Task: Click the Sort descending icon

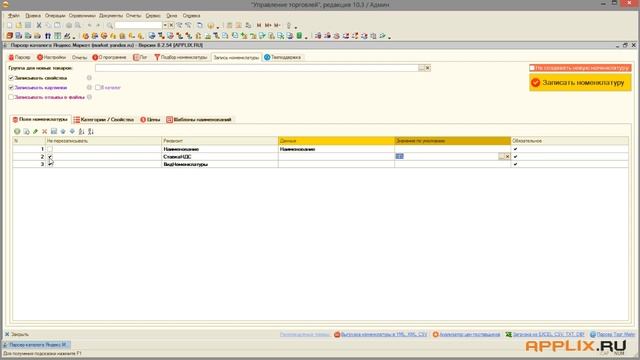Action: coord(91,131)
